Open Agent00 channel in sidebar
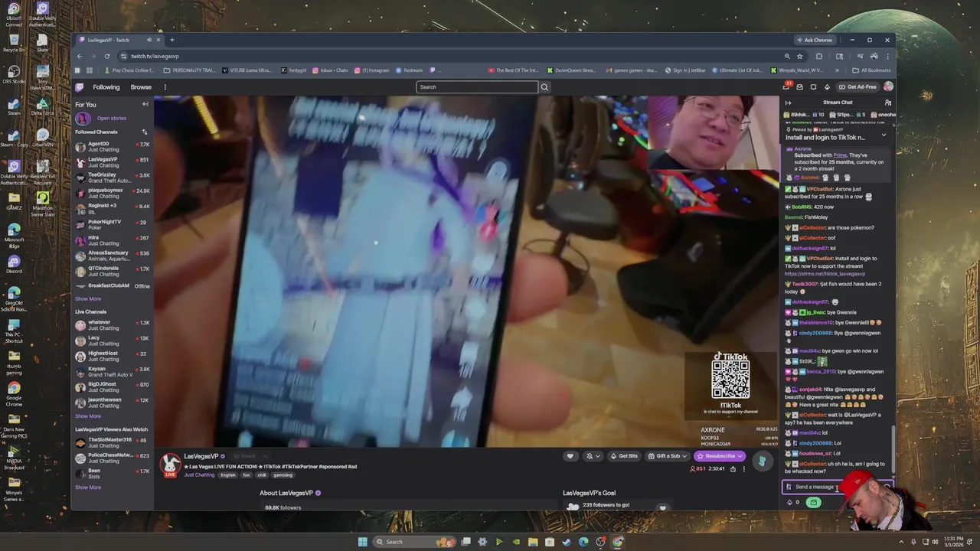 [x=112, y=146]
